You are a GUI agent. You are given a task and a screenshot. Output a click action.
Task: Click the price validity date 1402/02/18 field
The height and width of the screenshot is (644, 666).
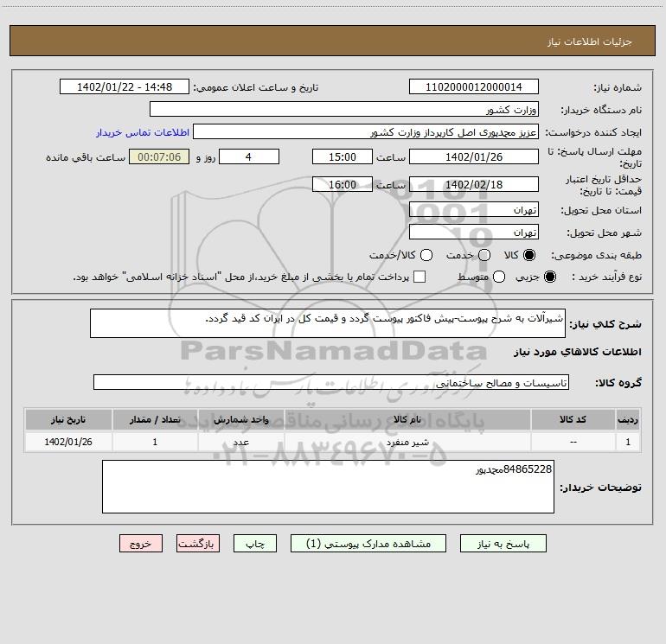pos(474,184)
